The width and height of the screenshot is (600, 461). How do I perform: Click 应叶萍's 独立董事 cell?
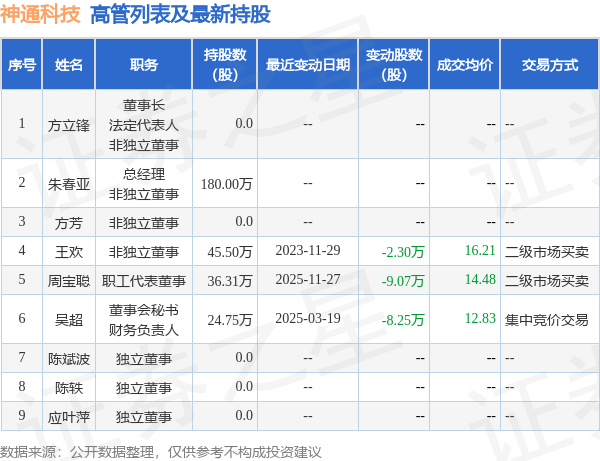click(x=143, y=417)
